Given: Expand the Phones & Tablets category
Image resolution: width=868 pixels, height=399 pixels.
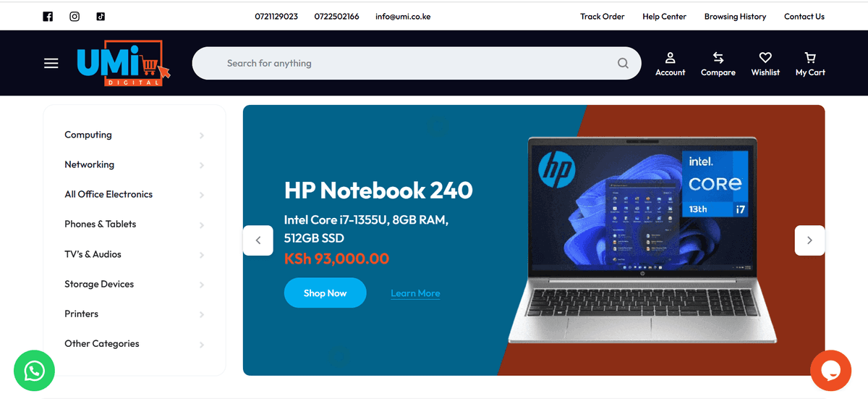Looking at the screenshot, I should pyautogui.click(x=135, y=224).
